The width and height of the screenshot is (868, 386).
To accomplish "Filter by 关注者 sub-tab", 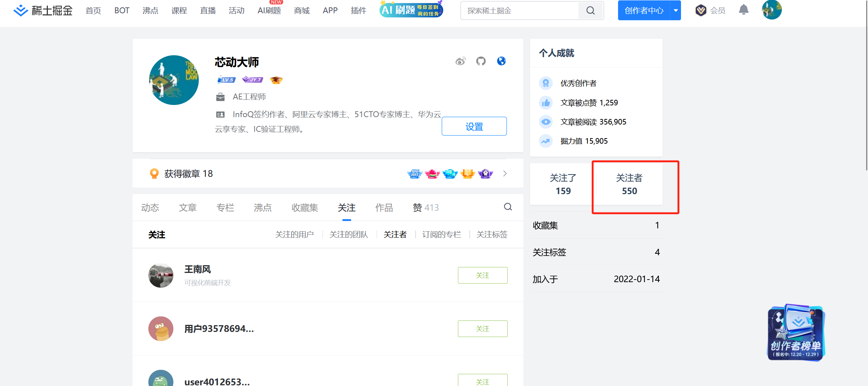I will [395, 234].
